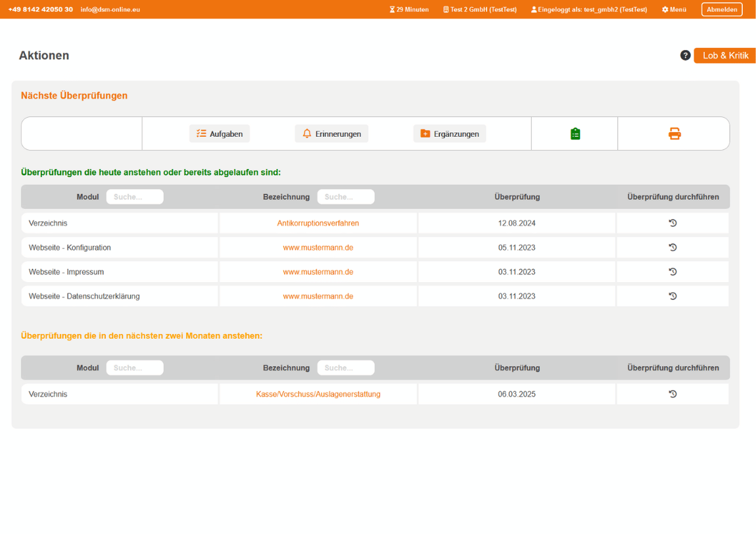The image size is (756, 534).
Task: Open the Menü in top bar
Action: (x=674, y=10)
